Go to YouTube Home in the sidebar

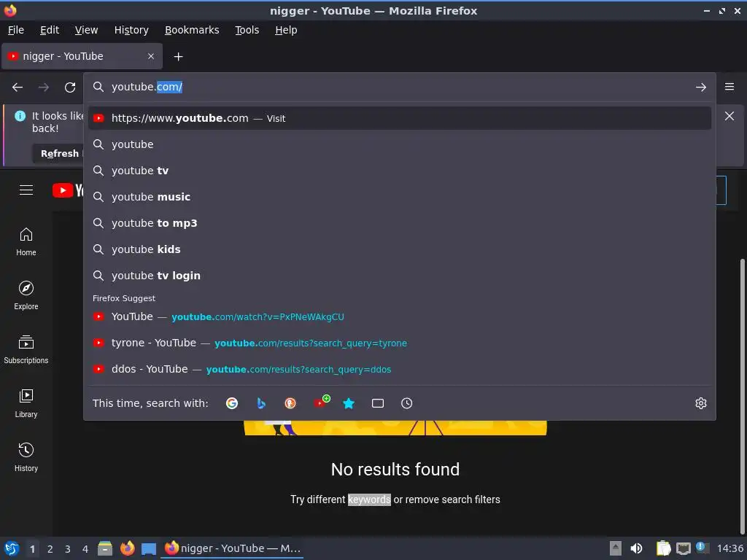pyautogui.click(x=26, y=242)
